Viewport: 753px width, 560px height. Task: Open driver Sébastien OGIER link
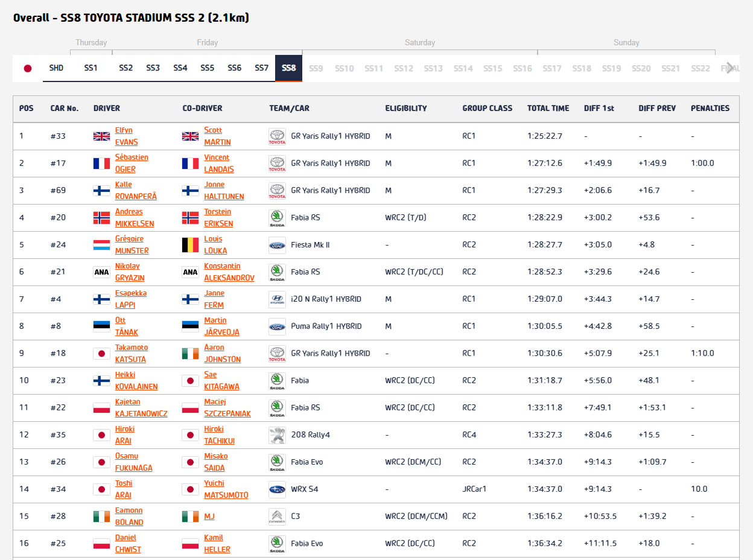(x=132, y=164)
